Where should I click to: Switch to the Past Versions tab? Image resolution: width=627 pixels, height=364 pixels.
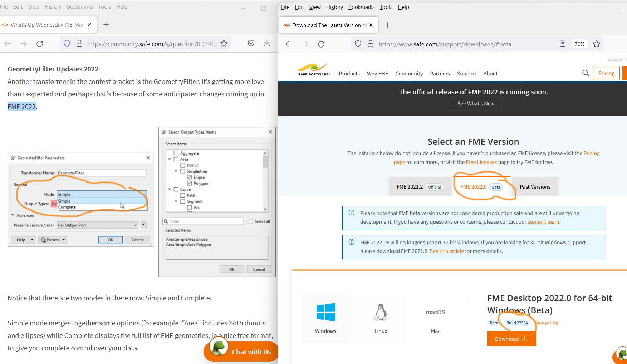pyautogui.click(x=535, y=186)
